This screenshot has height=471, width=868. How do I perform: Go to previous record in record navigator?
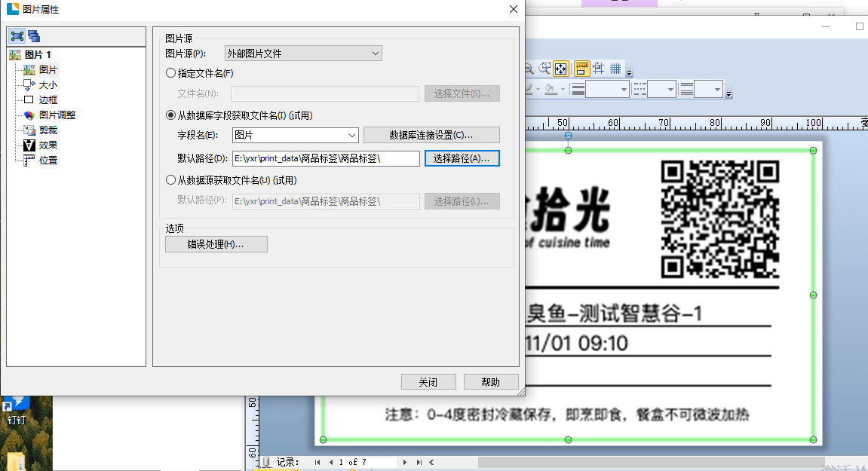pos(331,462)
